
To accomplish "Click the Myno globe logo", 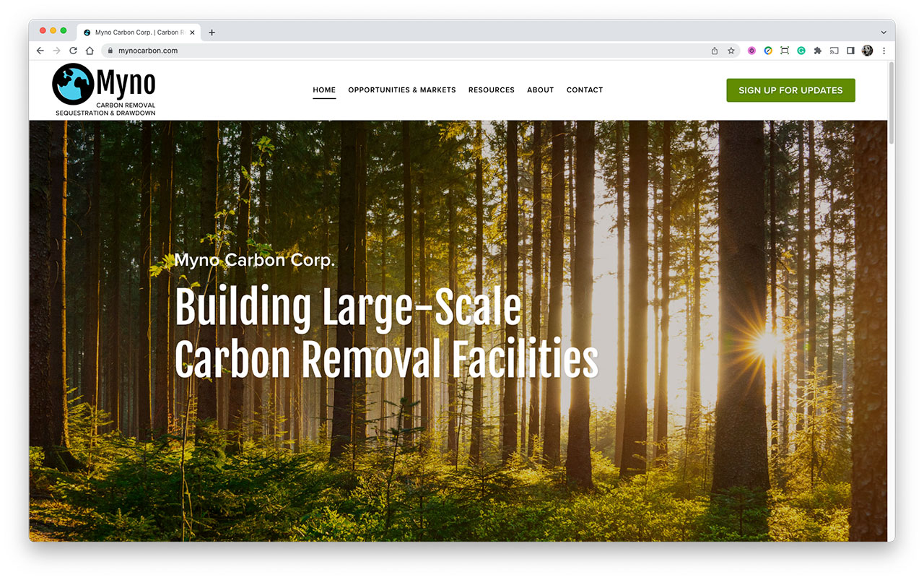I will pos(73,84).
